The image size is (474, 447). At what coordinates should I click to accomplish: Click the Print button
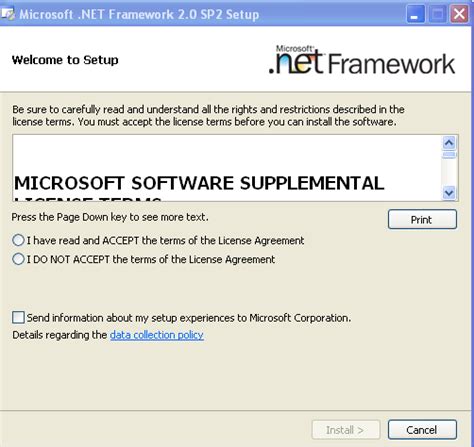click(x=422, y=219)
